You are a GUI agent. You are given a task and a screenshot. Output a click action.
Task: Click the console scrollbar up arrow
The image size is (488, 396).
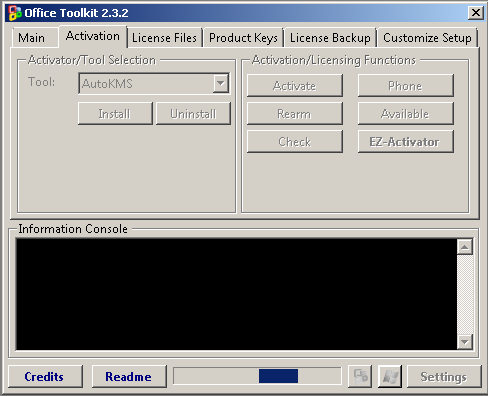tap(465, 247)
